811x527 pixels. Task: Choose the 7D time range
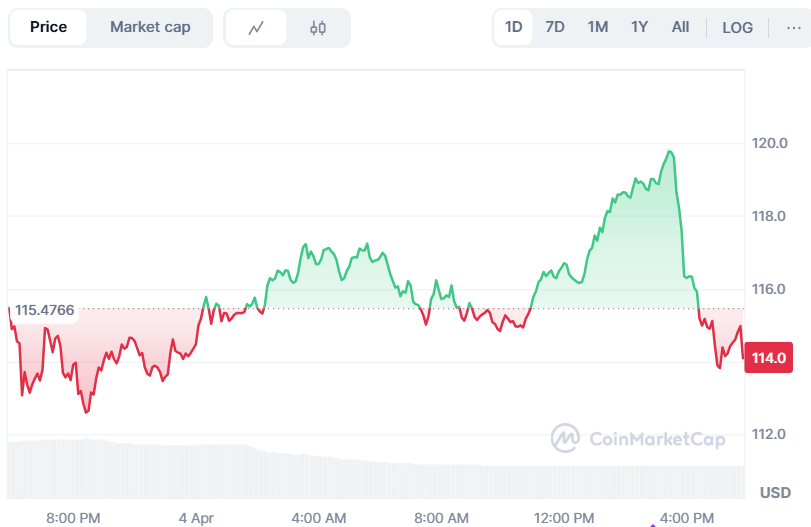(x=555, y=27)
